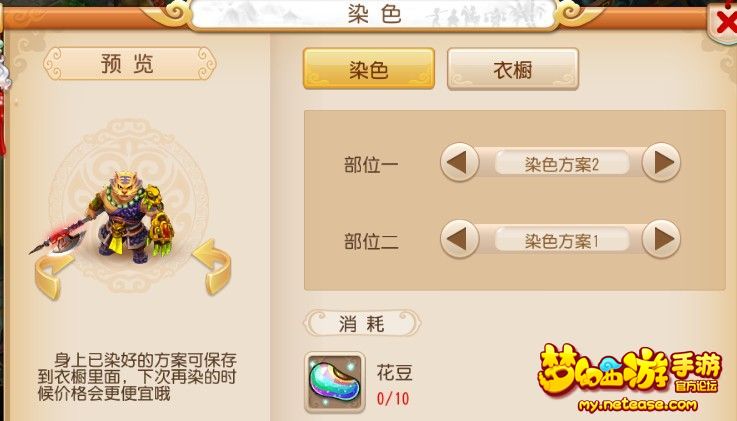This screenshot has width=737, height=421.
Task: Click the 消耗 cost header
Action: [362, 323]
